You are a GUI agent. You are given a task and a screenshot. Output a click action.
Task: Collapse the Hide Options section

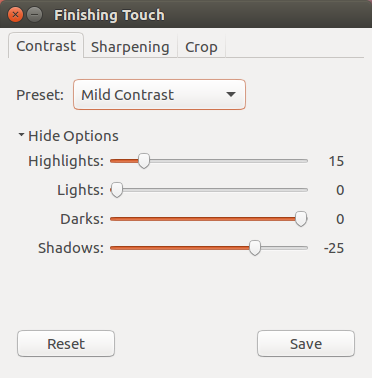68,136
